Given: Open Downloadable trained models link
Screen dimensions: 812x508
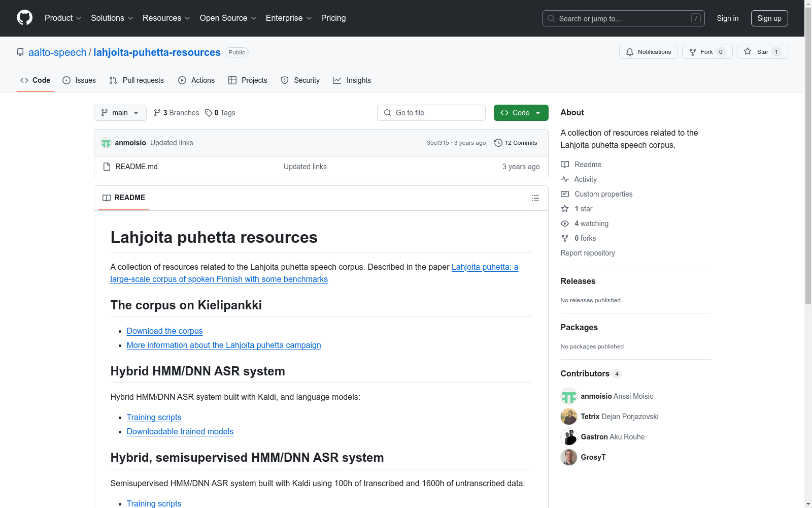Looking at the screenshot, I should (x=180, y=431).
